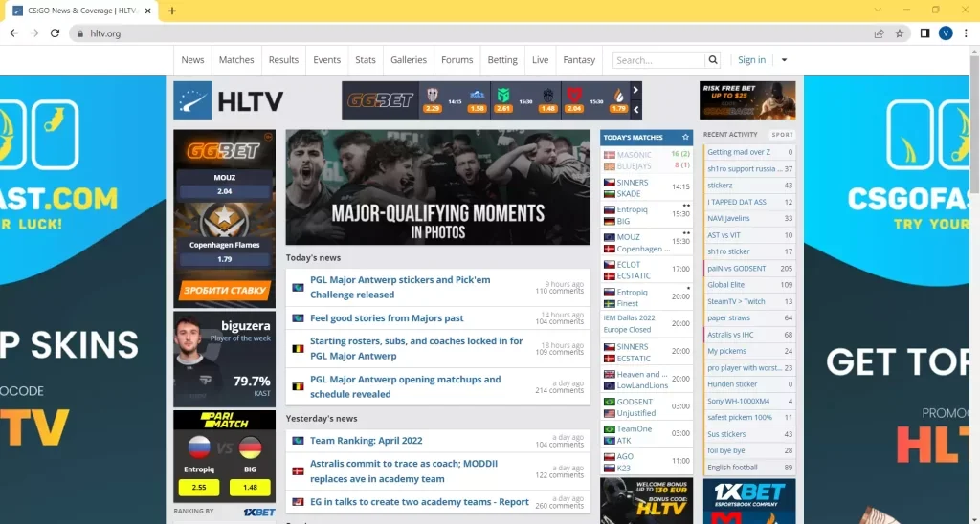Open the Galleries menu

point(409,60)
